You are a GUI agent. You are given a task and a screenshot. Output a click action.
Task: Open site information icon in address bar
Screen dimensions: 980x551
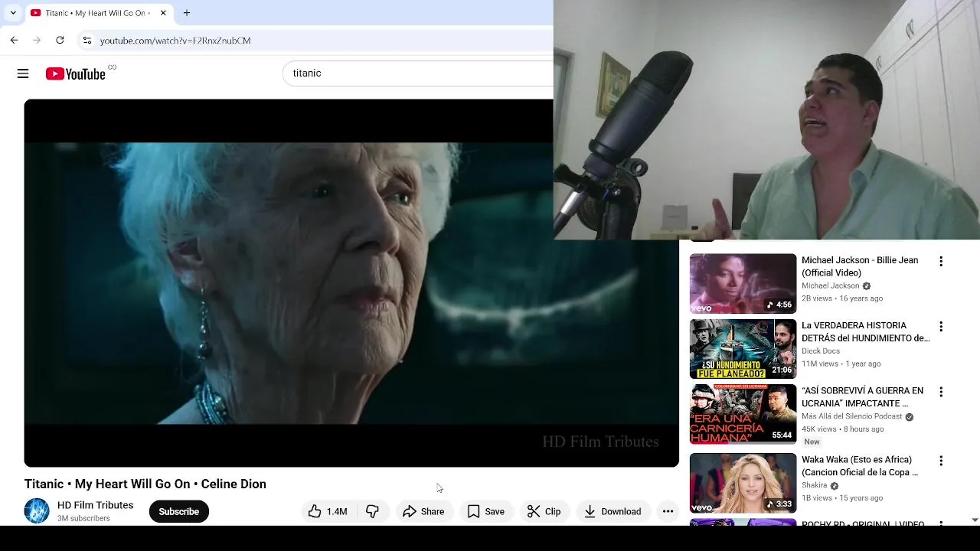87,40
